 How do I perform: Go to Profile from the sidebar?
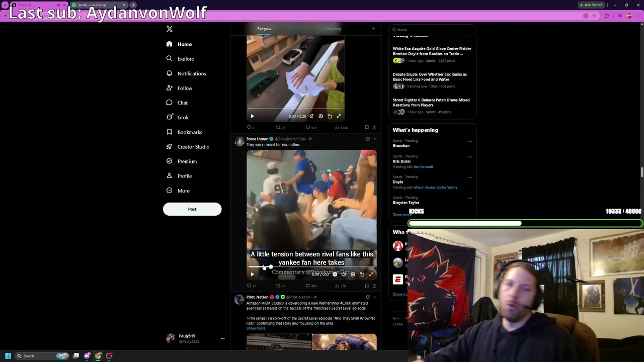pos(179,176)
